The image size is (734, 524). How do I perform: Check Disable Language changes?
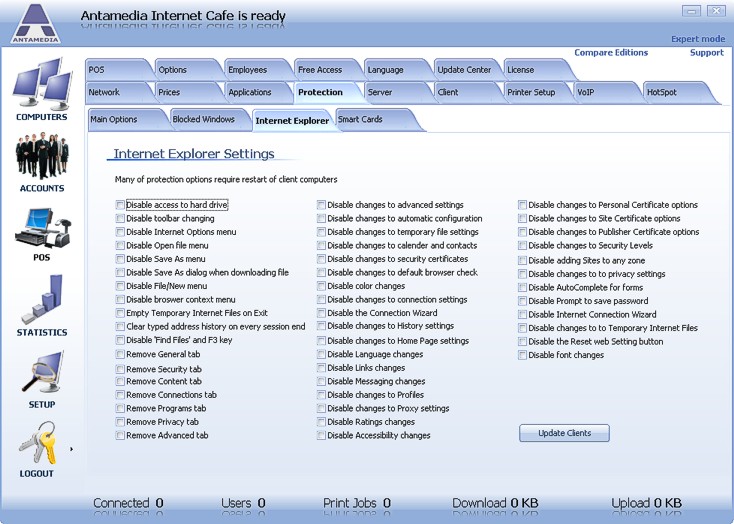click(321, 354)
